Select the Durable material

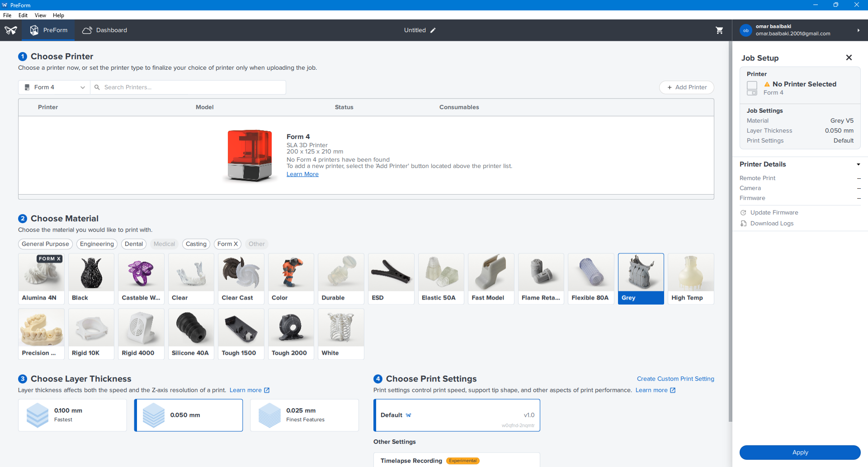tap(341, 279)
